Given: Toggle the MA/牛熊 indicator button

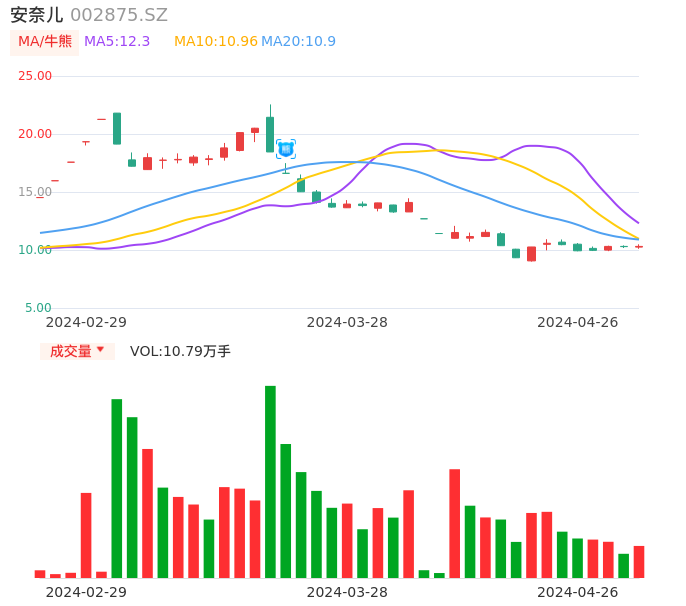Looking at the screenshot, I should click(x=45, y=42).
